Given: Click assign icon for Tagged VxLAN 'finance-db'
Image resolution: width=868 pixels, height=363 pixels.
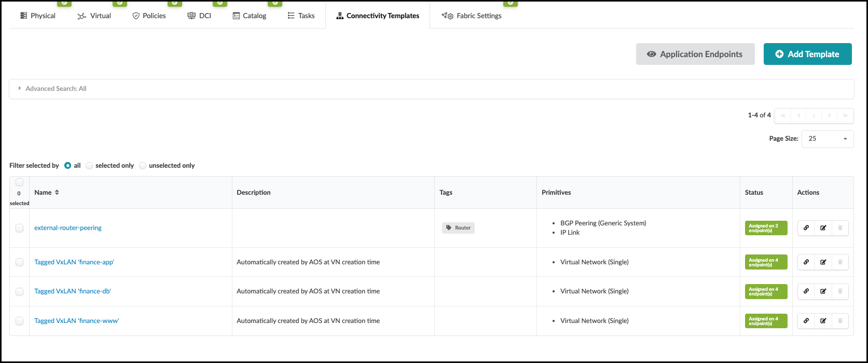Looking at the screenshot, I should pos(806,291).
